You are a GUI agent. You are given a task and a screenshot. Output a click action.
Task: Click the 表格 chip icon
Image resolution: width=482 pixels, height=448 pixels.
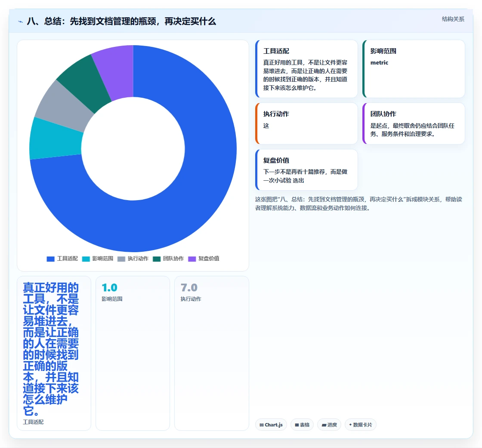click(x=297, y=425)
